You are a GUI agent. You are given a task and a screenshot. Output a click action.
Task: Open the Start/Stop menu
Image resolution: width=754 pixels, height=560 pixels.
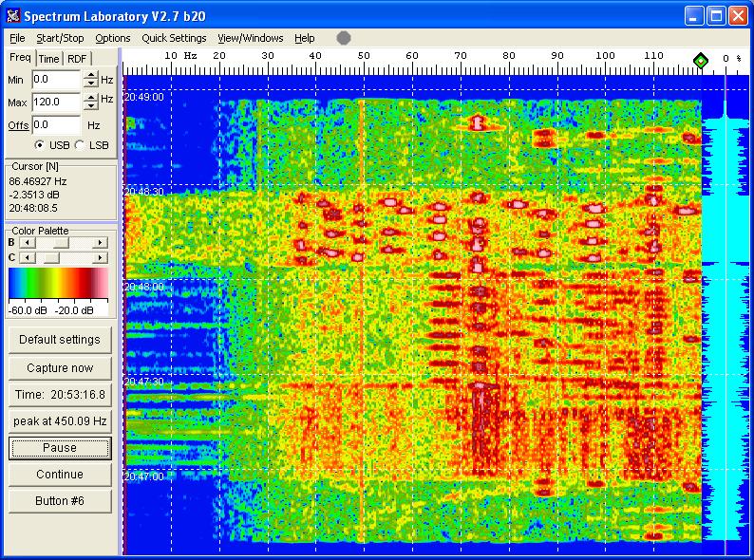pyautogui.click(x=60, y=38)
